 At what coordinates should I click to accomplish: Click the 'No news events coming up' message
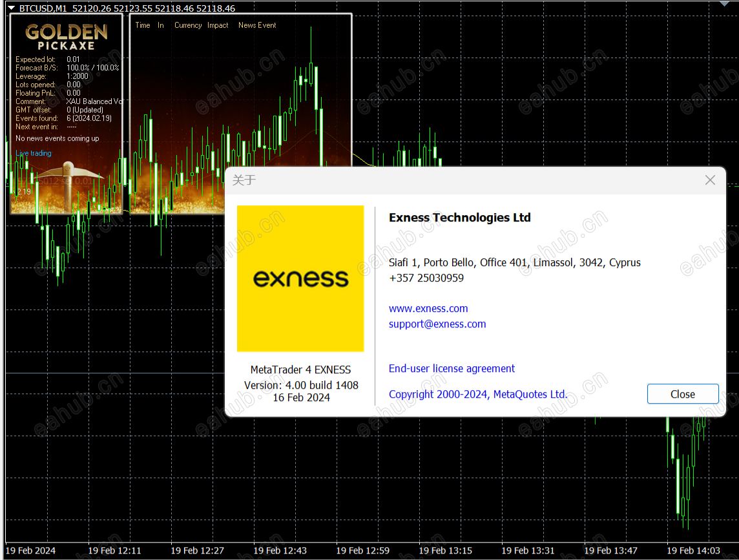pyautogui.click(x=57, y=138)
